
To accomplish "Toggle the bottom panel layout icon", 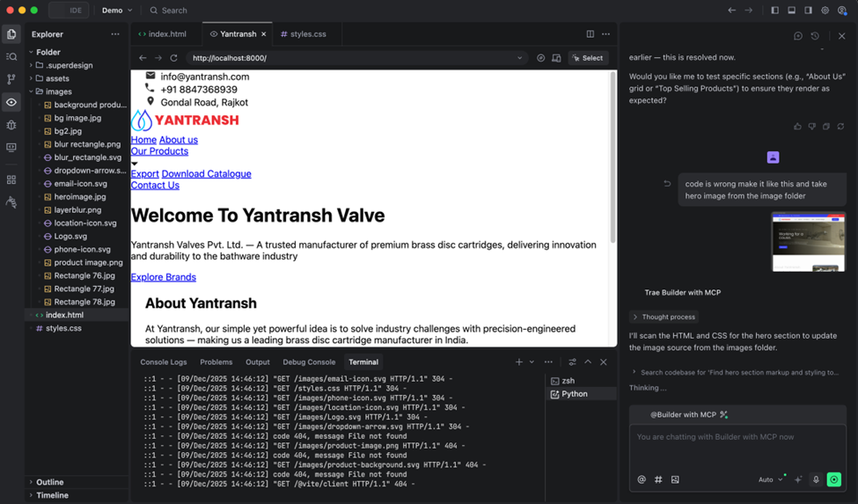I will 792,11.
